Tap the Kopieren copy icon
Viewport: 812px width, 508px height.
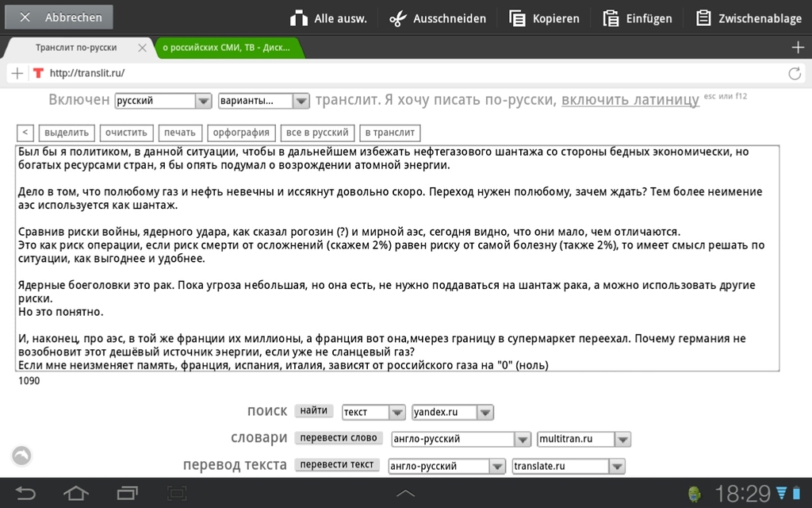click(517, 18)
